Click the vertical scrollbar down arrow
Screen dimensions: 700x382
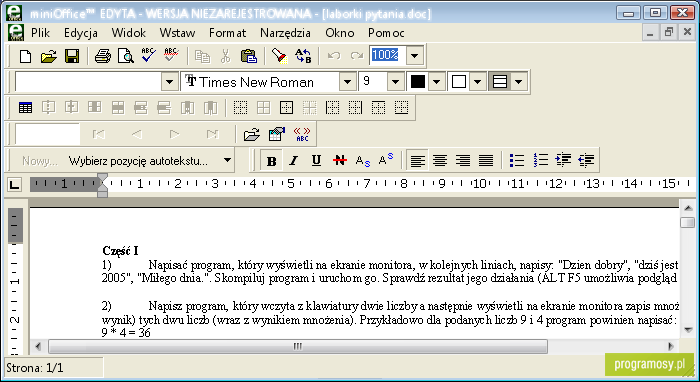pyautogui.click(x=688, y=330)
